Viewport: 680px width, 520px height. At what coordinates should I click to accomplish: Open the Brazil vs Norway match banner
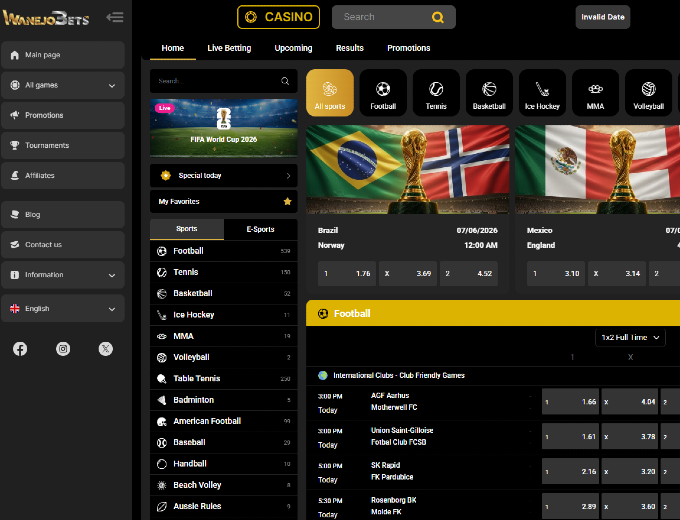coord(408,170)
